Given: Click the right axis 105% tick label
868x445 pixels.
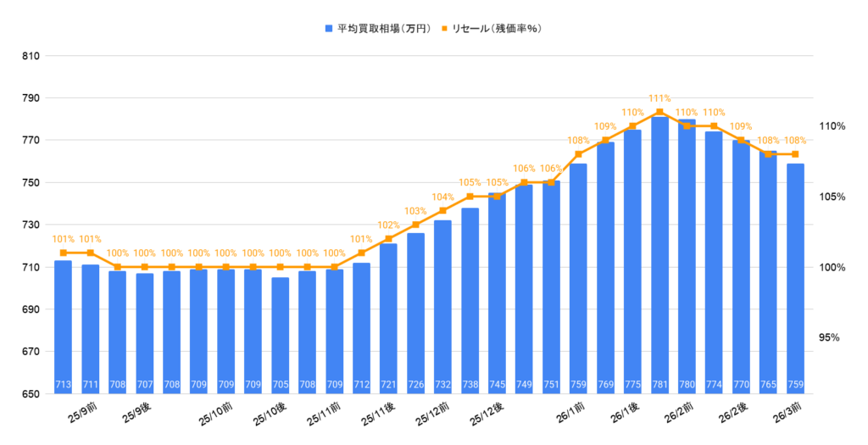Looking at the screenshot, I should coord(832,197).
